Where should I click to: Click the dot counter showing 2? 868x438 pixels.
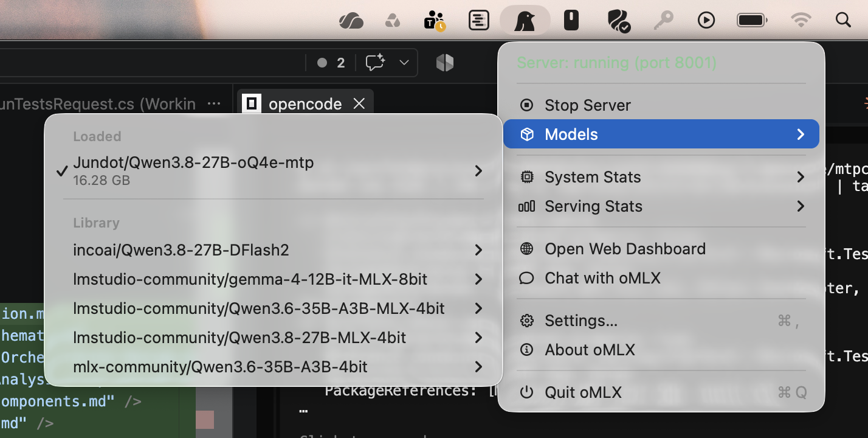pyautogui.click(x=331, y=63)
